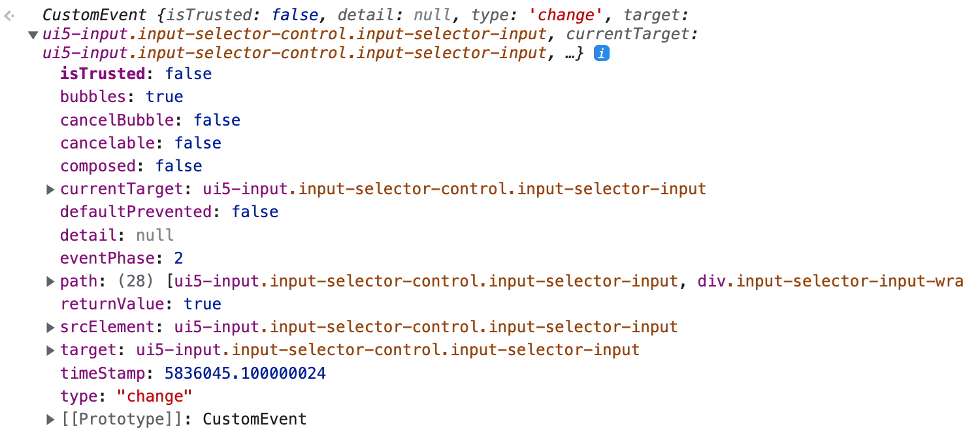The height and width of the screenshot is (433, 980).
Task: Click the CustomEvent prototype label
Action: pos(254,419)
